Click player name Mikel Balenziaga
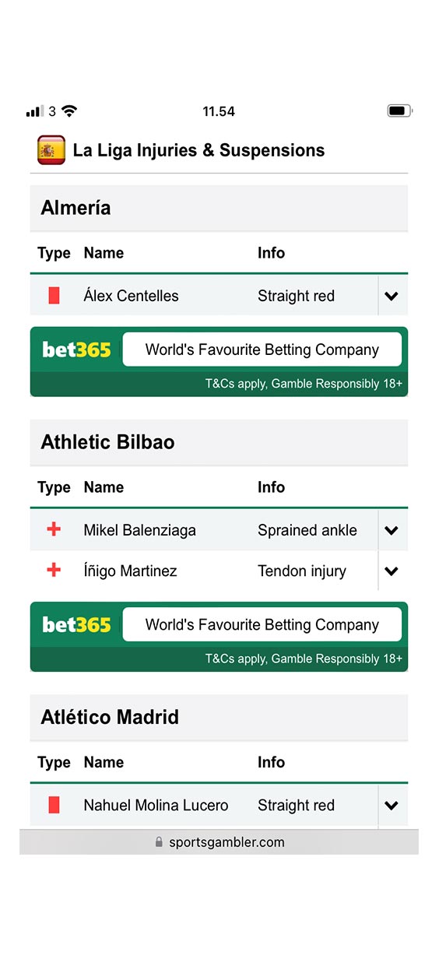Viewport: 439px width, 980px height. coord(139,530)
